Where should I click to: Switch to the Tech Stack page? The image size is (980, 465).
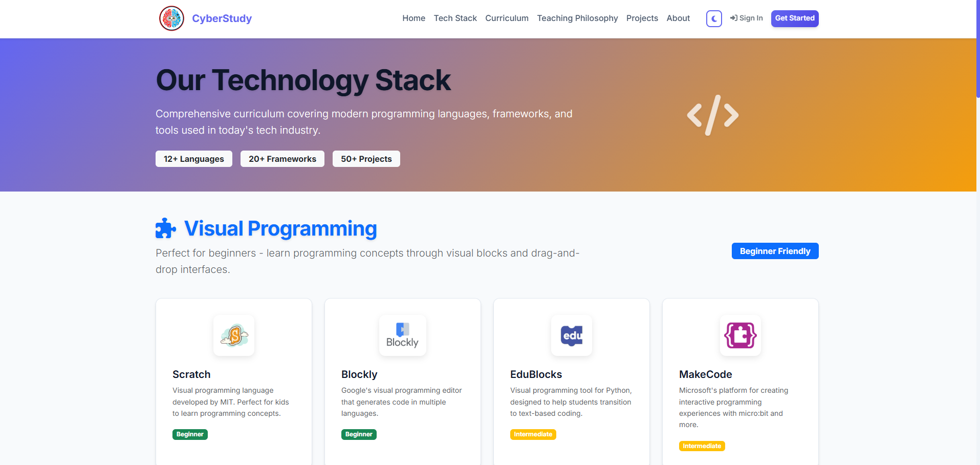point(455,18)
